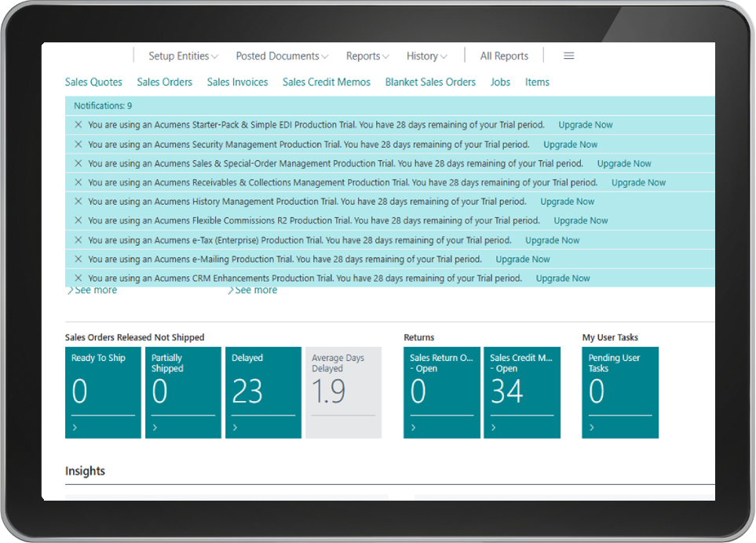Image resolution: width=756 pixels, height=543 pixels.
Task: Click Upgrade Now for History Management
Action: point(567,202)
